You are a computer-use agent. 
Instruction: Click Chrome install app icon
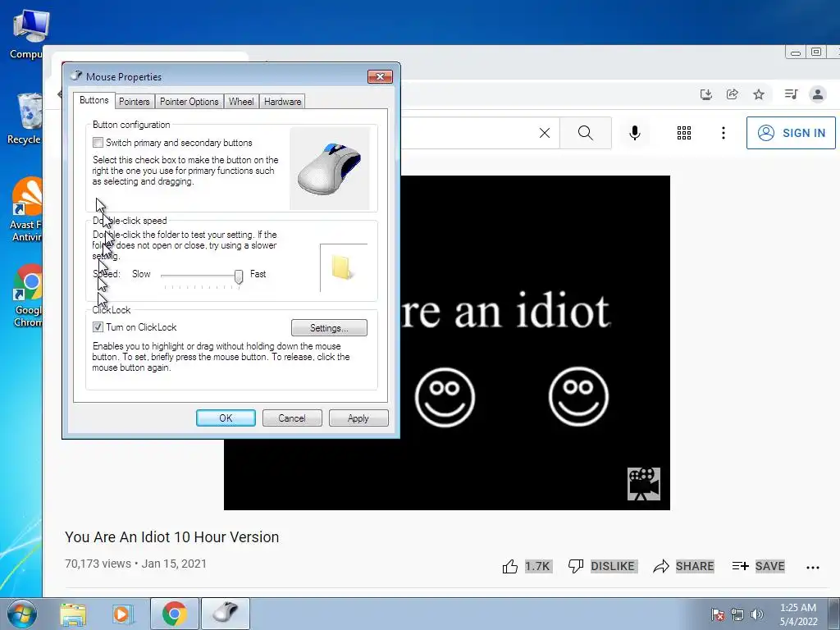coord(706,95)
